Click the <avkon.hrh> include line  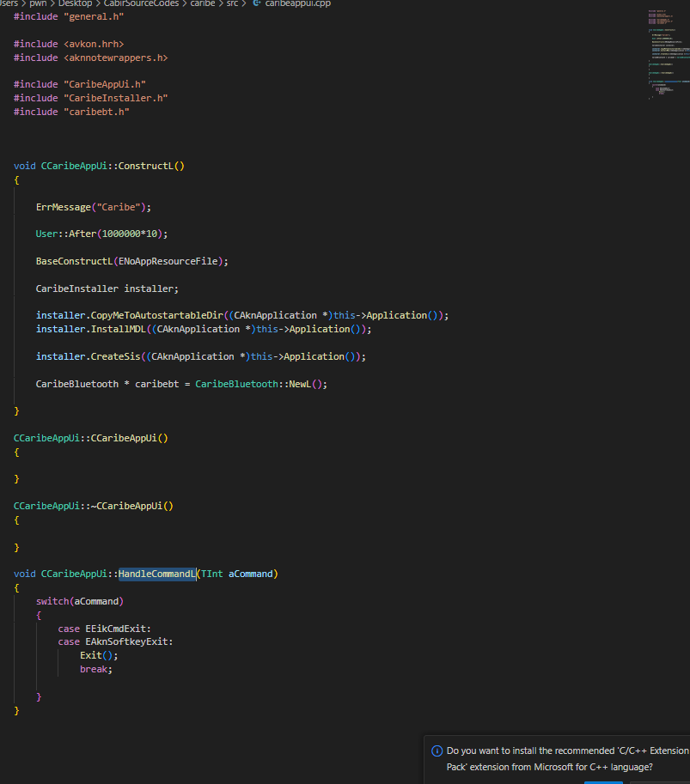(x=69, y=44)
